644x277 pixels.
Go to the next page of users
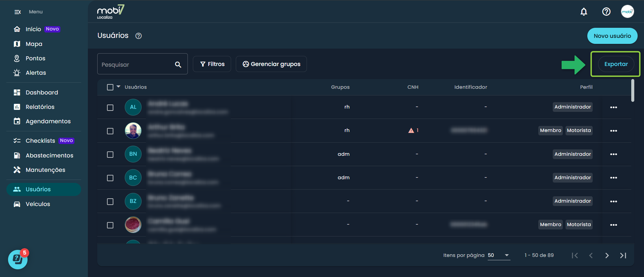coord(607,256)
